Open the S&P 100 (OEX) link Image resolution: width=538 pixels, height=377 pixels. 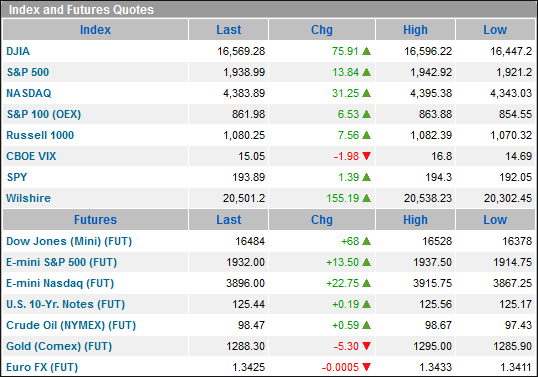[44, 114]
